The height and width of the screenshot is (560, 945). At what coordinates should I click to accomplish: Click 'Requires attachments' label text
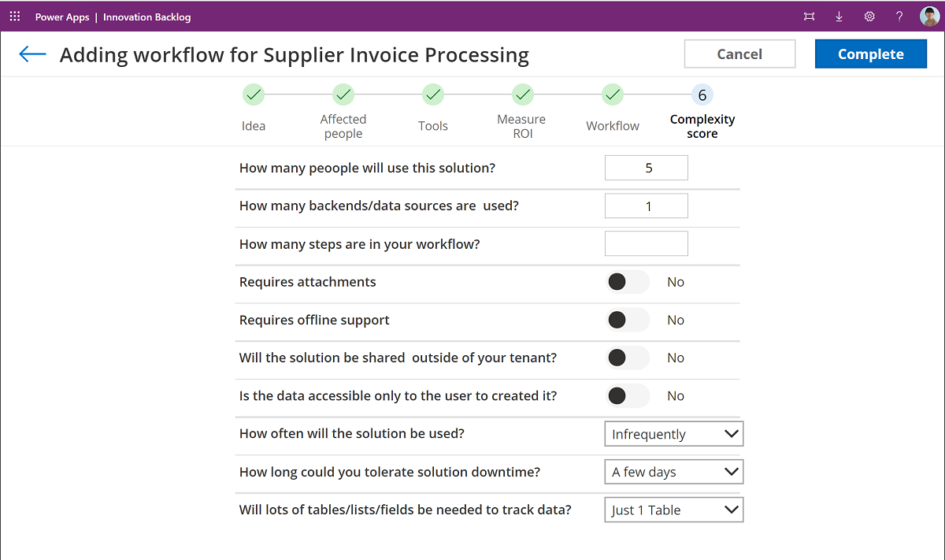[x=308, y=282]
